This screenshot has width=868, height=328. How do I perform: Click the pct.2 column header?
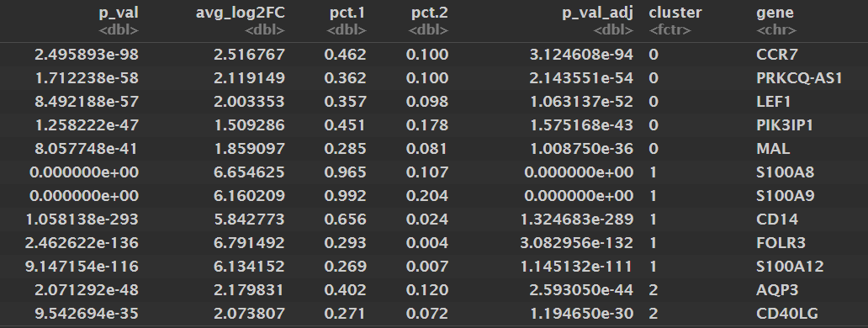pos(429,13)
